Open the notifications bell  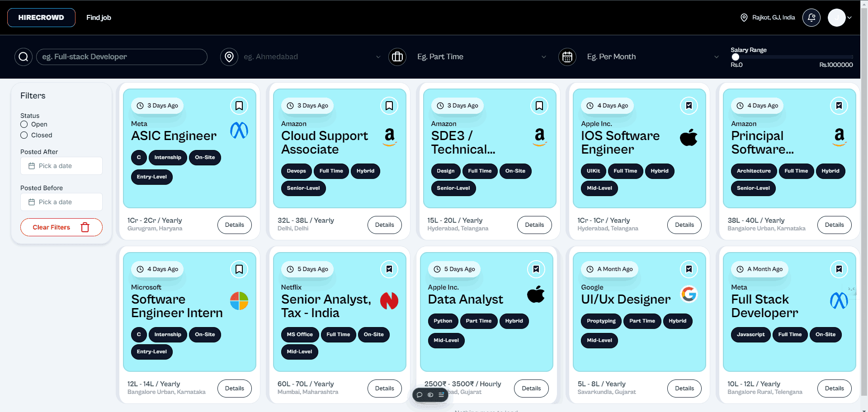pos(811,18)
